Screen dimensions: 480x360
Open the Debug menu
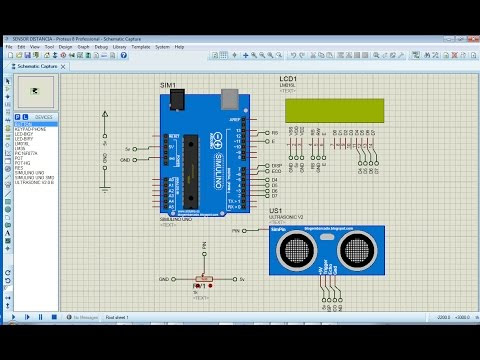[x=101, y=47]
